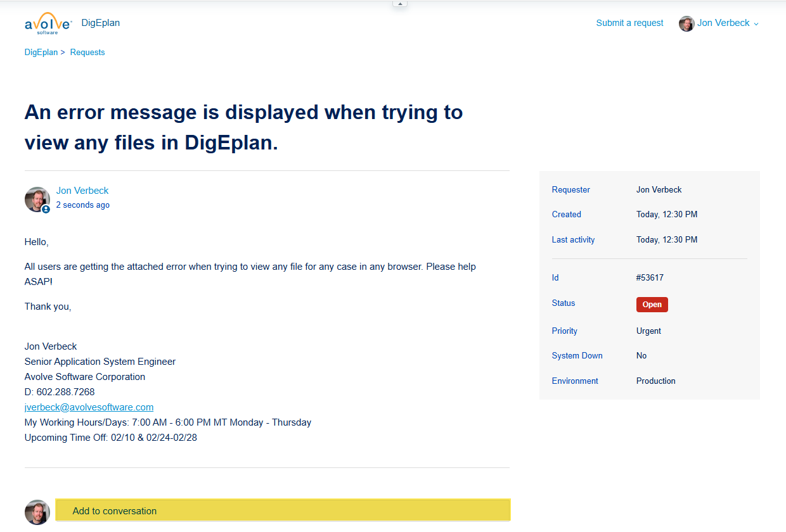Click the Urgent priority value
Image resolution: width=786 pixels, height=532 pixels.
(648, 331)
